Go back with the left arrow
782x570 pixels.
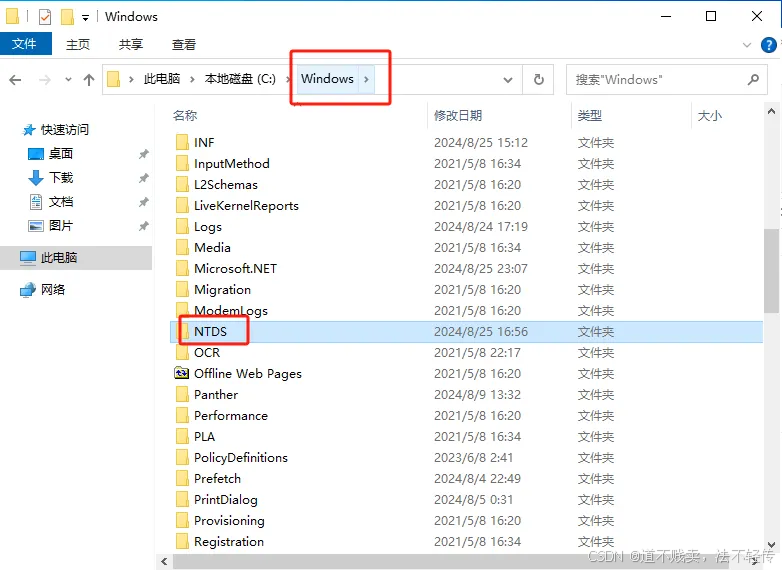(x=15, y=80)
